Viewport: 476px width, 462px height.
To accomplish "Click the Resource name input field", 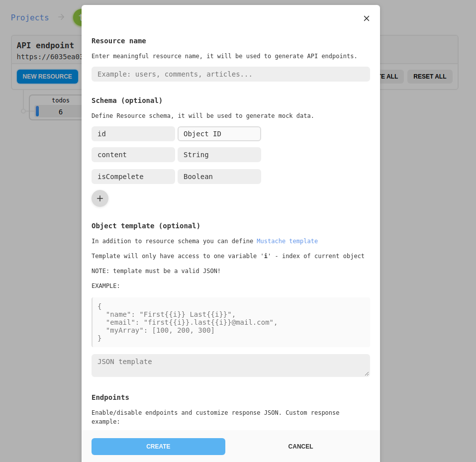I will point(231,74).
